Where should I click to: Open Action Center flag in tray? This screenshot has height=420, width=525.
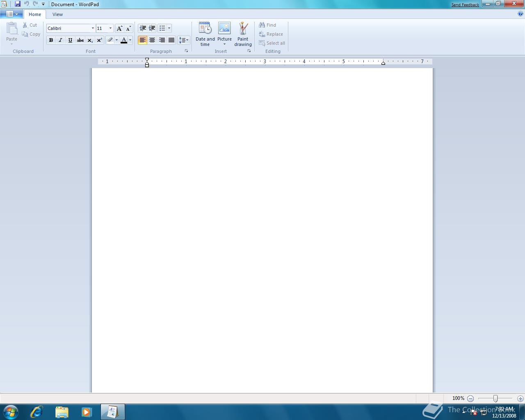[474, 412]
